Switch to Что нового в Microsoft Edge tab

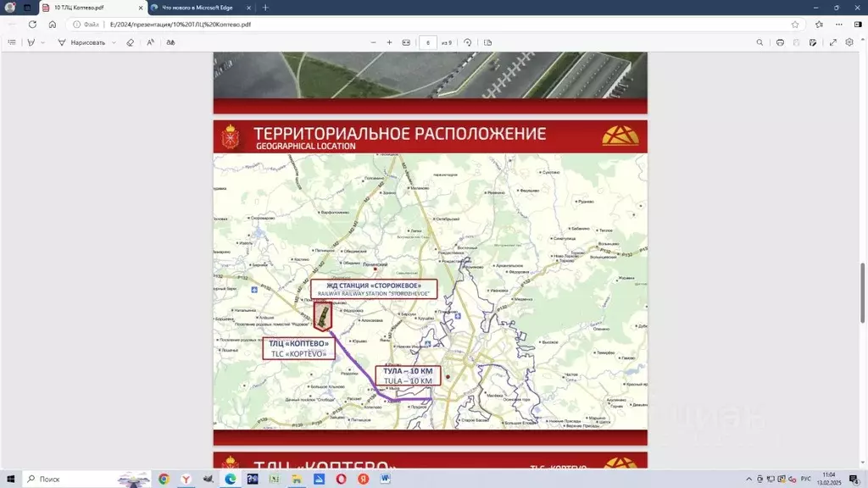202,8
